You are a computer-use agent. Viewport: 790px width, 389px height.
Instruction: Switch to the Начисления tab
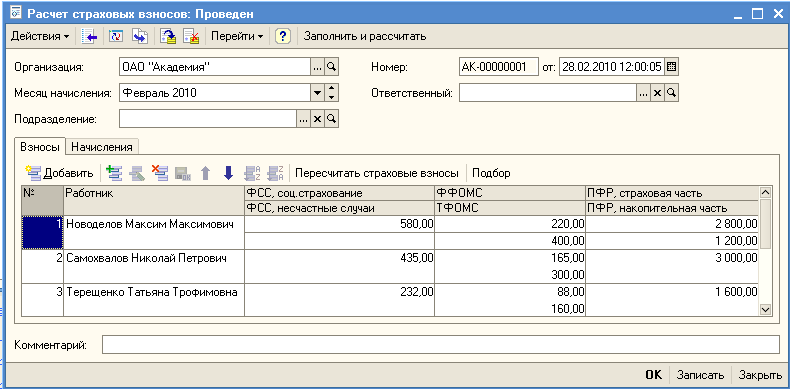pyautogui.click(x=102, y=147)
